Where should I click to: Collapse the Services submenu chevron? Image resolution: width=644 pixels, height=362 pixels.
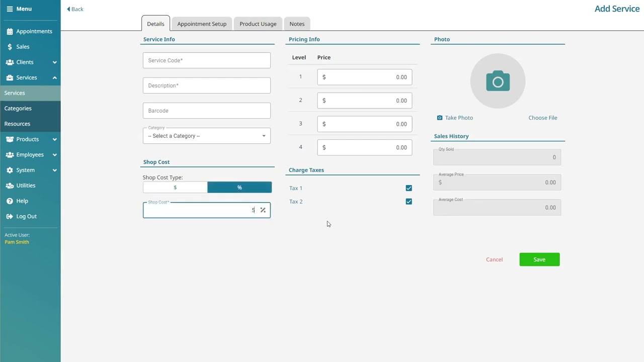pyautogui.click(x=54, y=78)
